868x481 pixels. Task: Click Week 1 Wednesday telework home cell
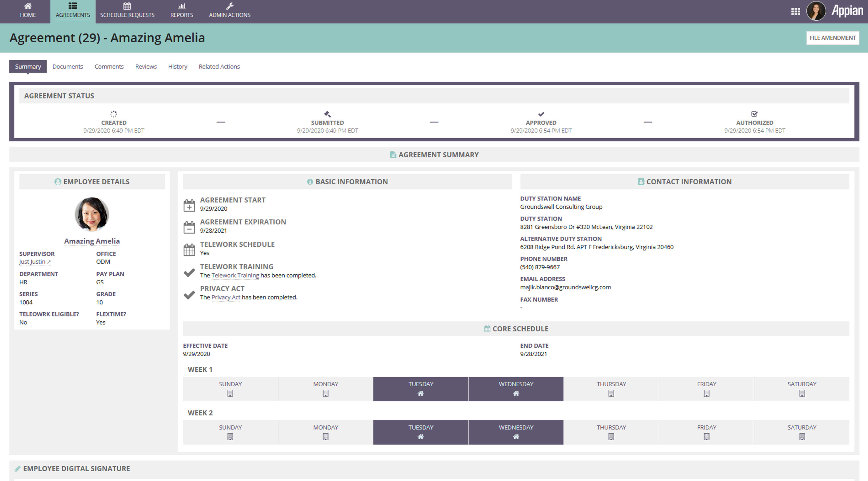tap(516, 389)
